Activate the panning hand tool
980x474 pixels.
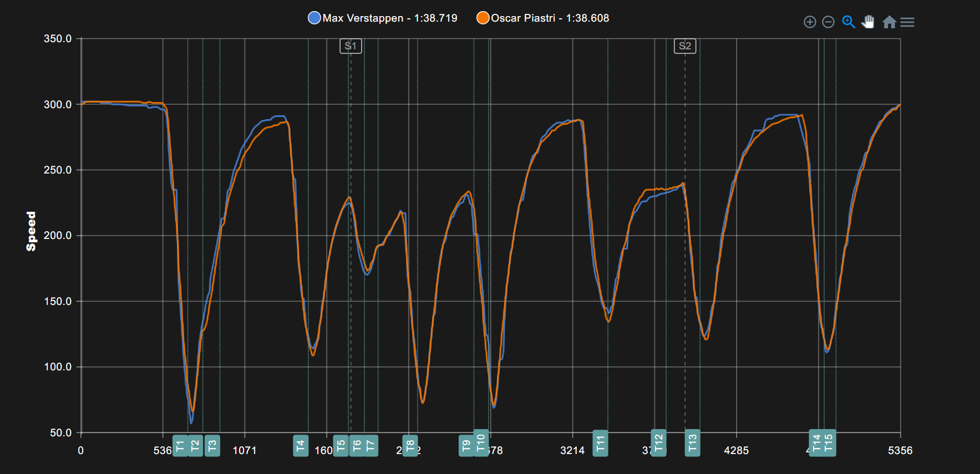(x=868, y=22)
